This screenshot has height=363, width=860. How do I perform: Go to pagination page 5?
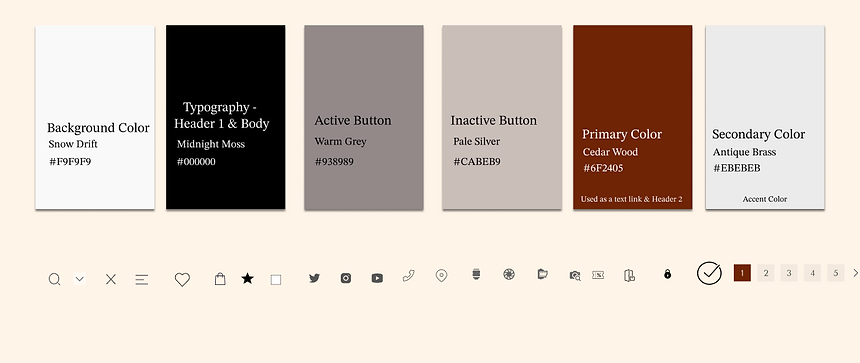pyautogui.click(x=835, y=273)
